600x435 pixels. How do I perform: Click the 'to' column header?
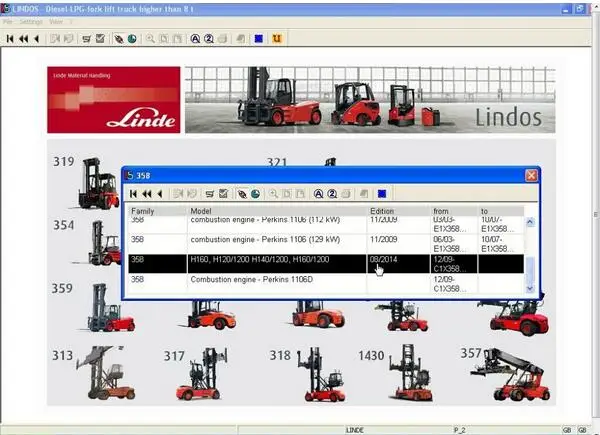[501, 211]
